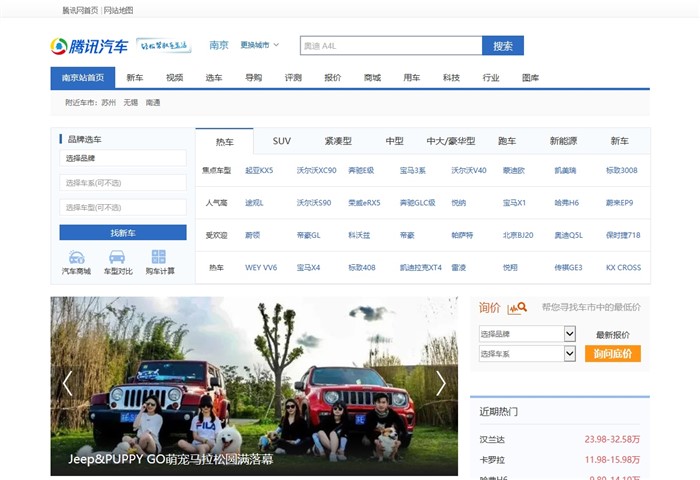Click the 搜索 search button
This screenshot has width=700, height=480.
[503, 46]
